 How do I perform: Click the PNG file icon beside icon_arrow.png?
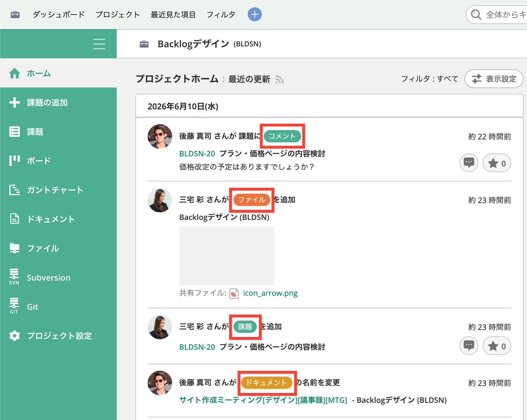pyautogui.click(x=234, y=293)
